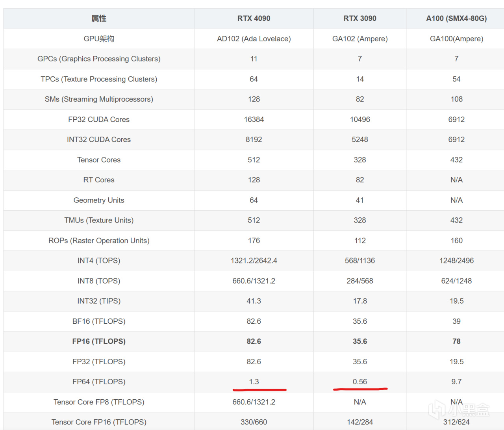Click the GA102 (Ampere) cell

[360, 39]
